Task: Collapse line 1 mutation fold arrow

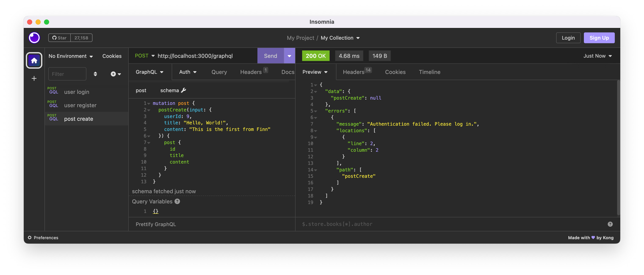Action: 149,103
